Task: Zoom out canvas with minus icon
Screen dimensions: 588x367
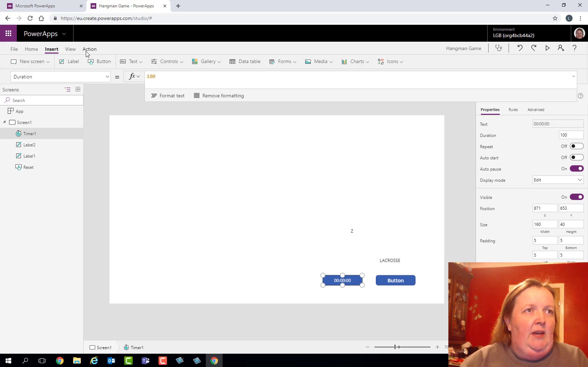Action: pos(367,347)
